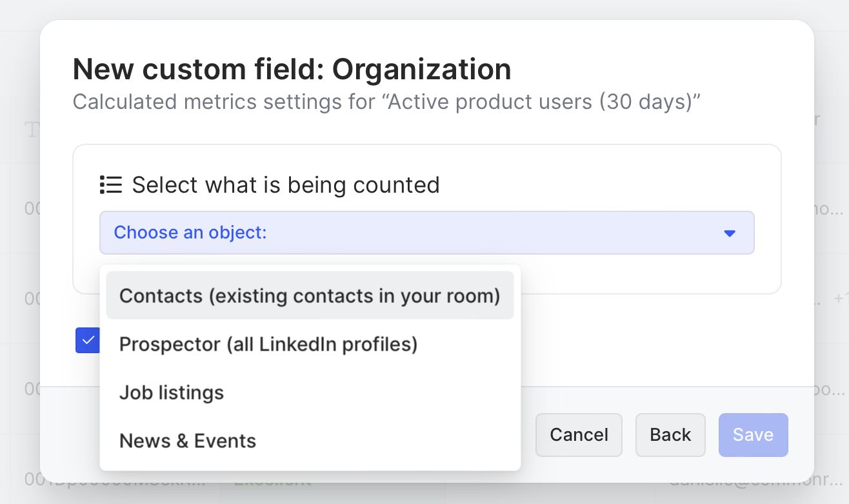This screenshot has height=504, width=849.
Task: Click the dimmed "001Dp" record ID at bottom left
Action: [116, 480]
